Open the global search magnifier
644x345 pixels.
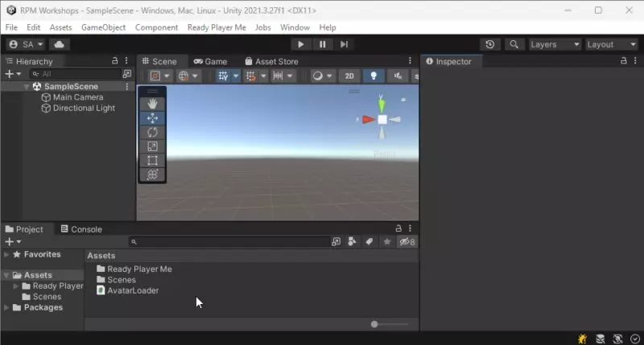[x=514, y=44]
